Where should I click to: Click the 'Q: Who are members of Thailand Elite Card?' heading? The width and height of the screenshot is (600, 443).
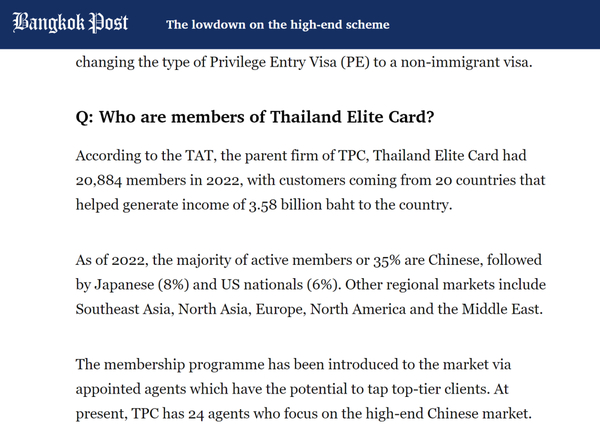[x=255, y=117]
